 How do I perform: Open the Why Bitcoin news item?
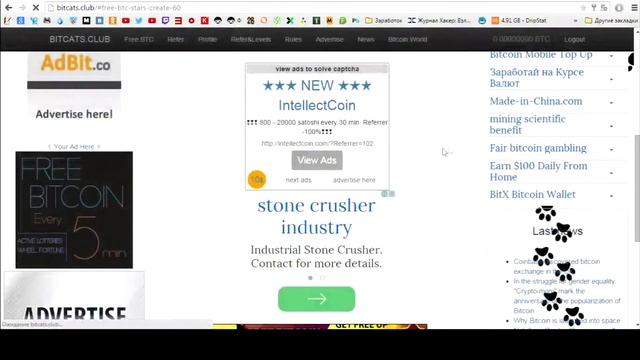[567, 321]
